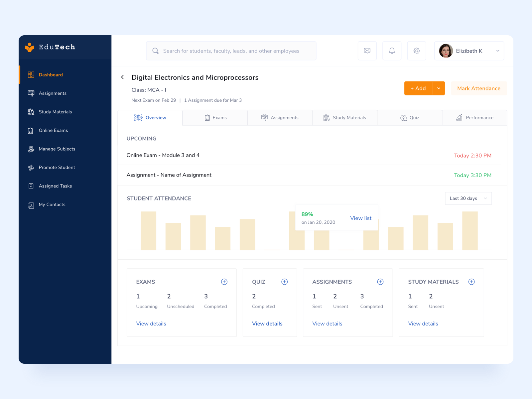Open the notifications bell icon
This screenshot has height=399, width=532.
(392, 51)
